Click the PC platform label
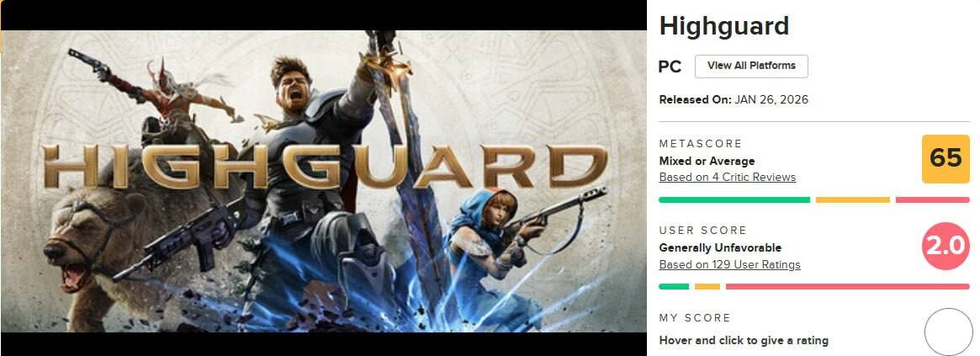 pyautogui.click(x=670, y=66)
